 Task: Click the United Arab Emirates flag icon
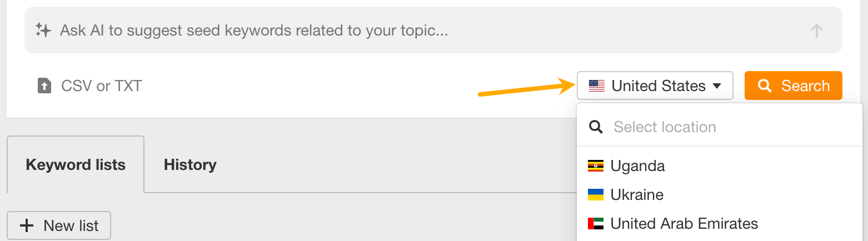[x=596, y=224]
